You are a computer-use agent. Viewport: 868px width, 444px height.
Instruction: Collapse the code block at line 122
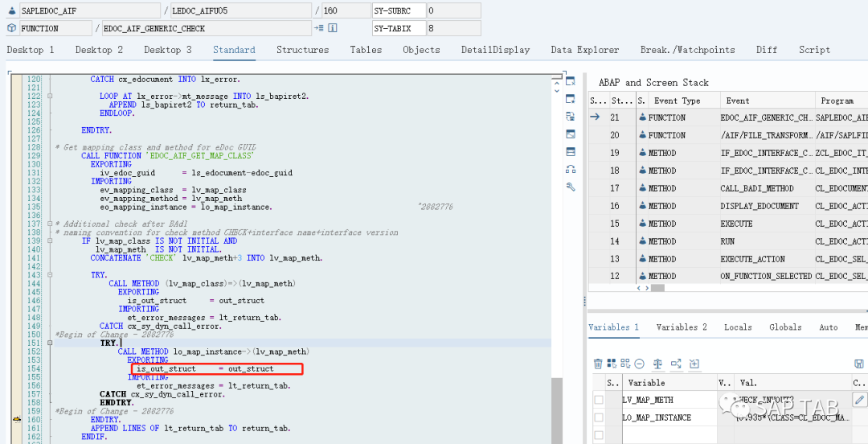(51, 96)
